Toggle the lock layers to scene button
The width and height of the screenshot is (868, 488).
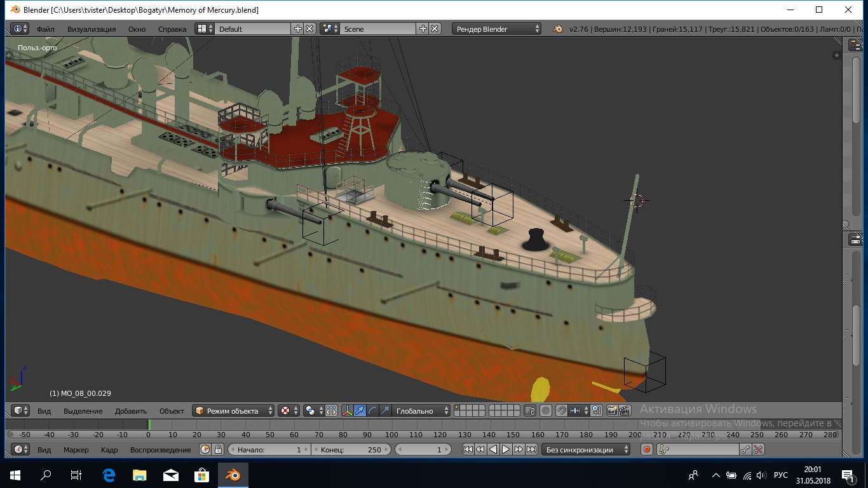(x=530, y=410)
